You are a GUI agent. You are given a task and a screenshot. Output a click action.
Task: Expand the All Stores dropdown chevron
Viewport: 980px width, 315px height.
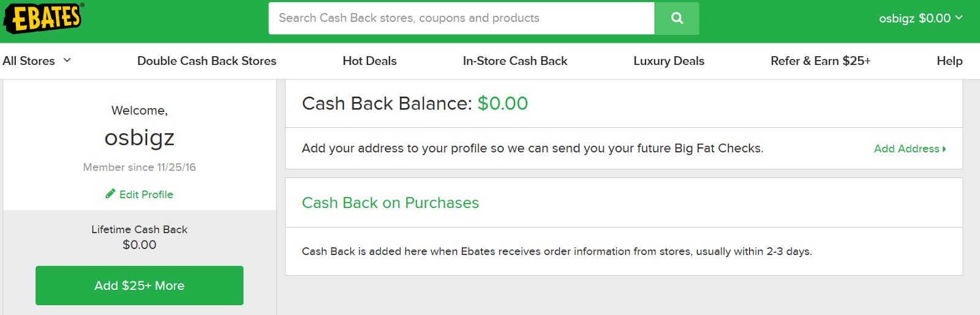[67, 60]
